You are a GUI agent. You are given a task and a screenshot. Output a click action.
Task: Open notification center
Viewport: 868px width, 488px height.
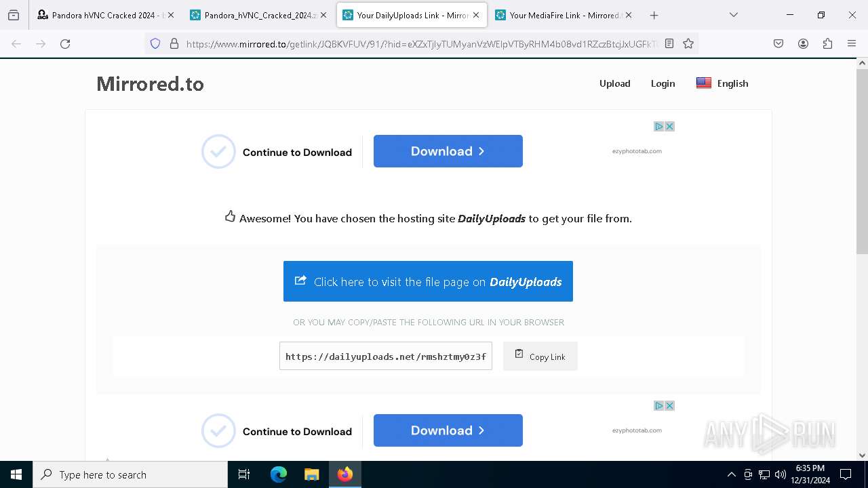coord(846,474)
